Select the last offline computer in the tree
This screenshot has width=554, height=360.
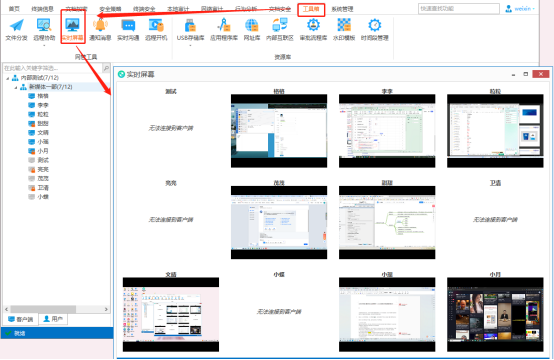point(39,197)
